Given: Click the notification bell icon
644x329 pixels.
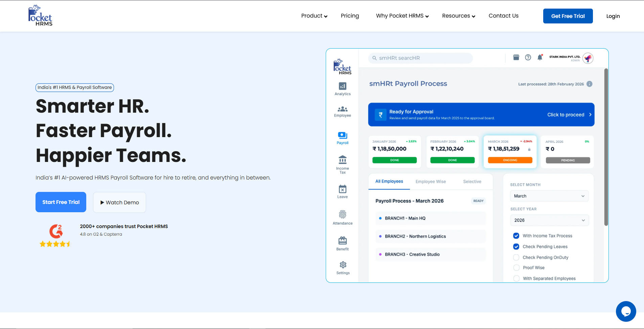Looking at the screenshot, I should coord(540,57).
